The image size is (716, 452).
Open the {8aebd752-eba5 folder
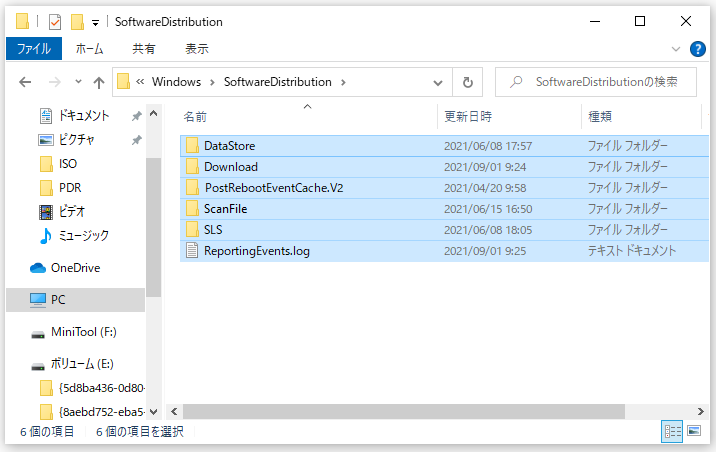point(102,412)
